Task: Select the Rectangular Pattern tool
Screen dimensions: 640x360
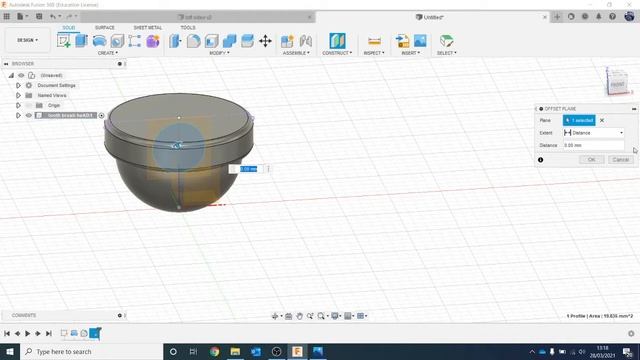Action: (x=135, y=41)
